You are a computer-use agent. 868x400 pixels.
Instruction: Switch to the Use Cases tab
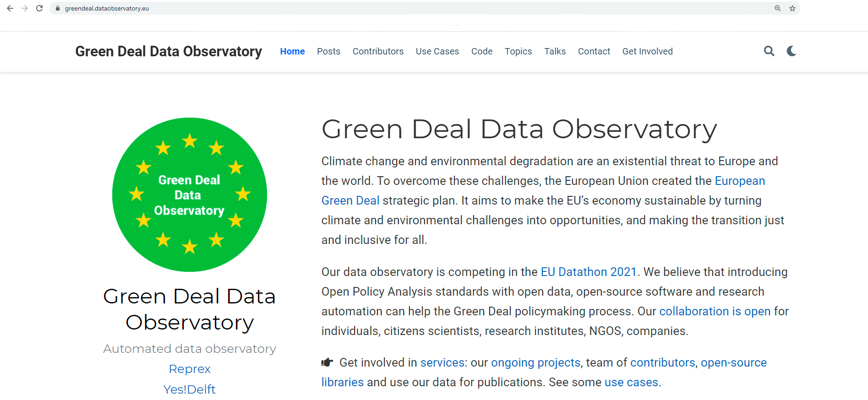(437, 51)
